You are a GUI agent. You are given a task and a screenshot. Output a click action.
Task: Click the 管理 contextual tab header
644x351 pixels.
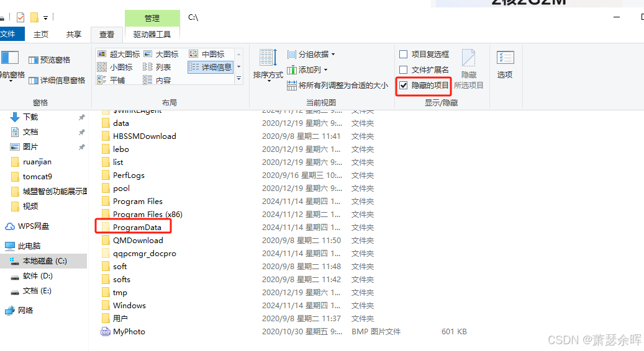(x=152, y=18)
